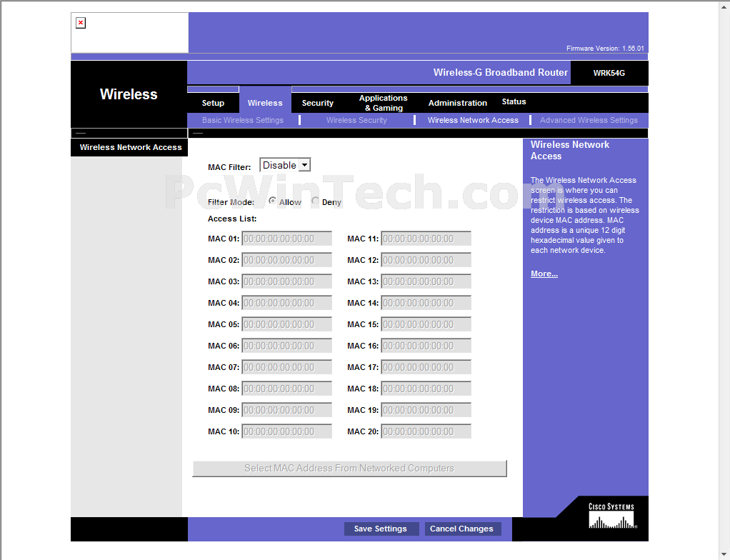Viewport: 730px width, 560px height.
Task: Click the MAC 05 address field
Action: [287, 324]
